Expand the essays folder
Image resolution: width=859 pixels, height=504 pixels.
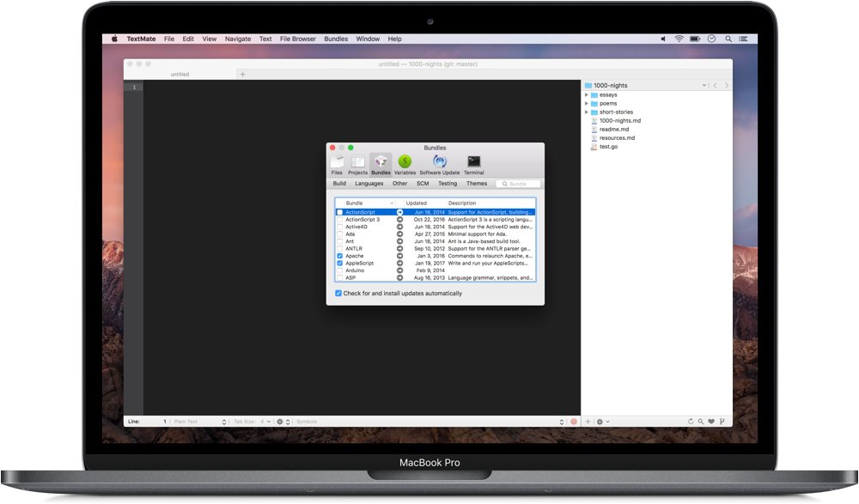coord(586,94)
